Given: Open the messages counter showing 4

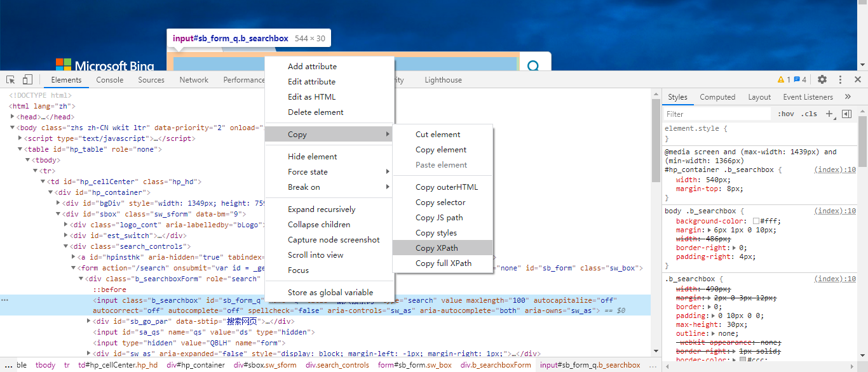Looking at the screenshot, I should point(800,80).
